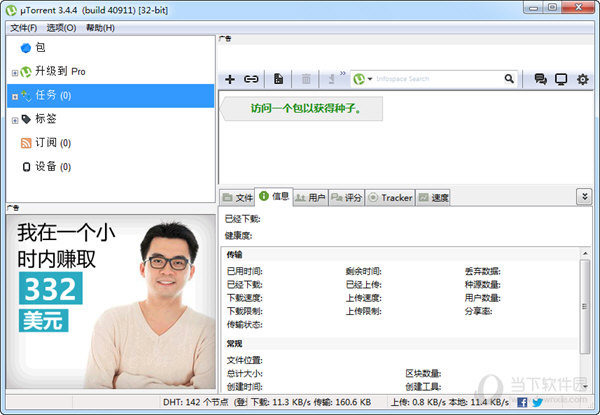Collapse the detail pane with double-chevron button
This screenshot has width=600, height=415.
pos(584,197)
